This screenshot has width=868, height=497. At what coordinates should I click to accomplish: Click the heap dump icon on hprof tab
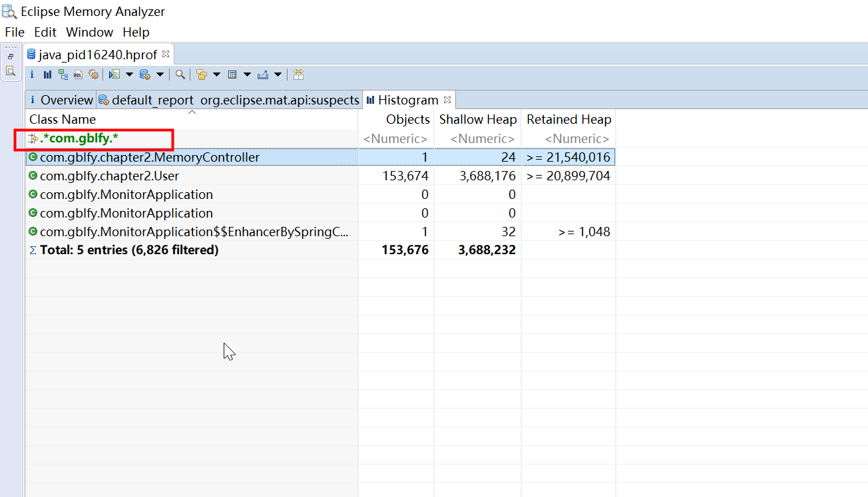32,55
